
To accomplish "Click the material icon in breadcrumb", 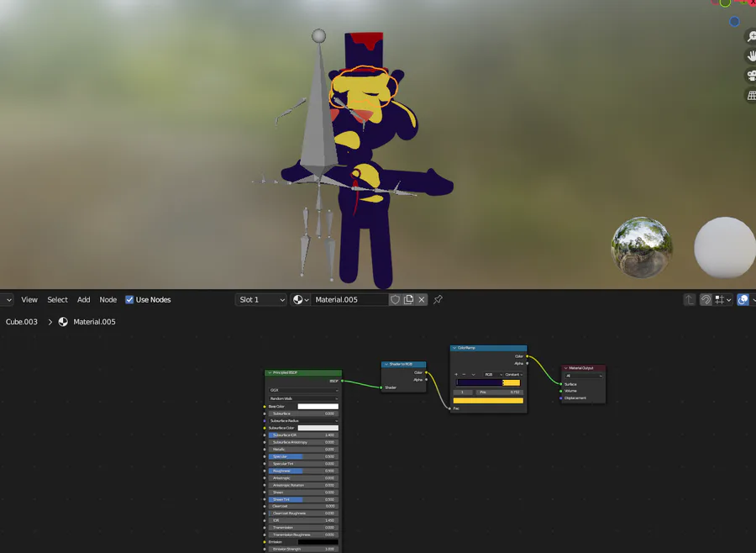I will pos(63,322).
